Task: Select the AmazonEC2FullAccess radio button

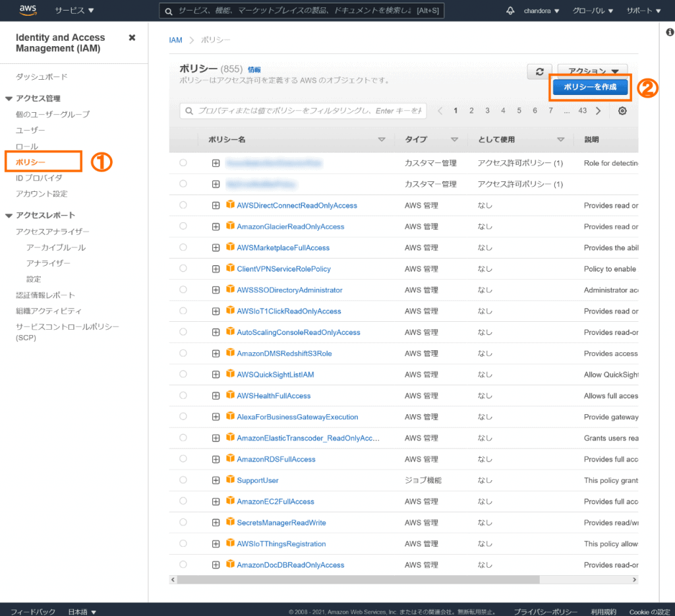Action: 183,501
